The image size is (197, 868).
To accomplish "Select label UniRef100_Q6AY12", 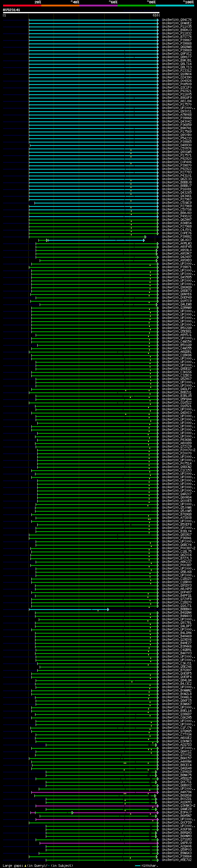I will coord(177,751).
